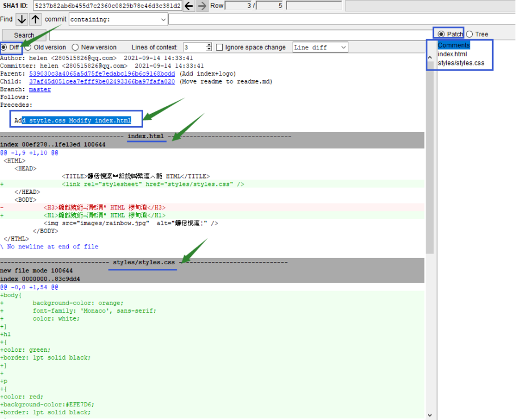The image size is (516, 420).
Task: Click the '@@ -0,0 +1,54 @@' hunk header
Action: coord(30,288)
